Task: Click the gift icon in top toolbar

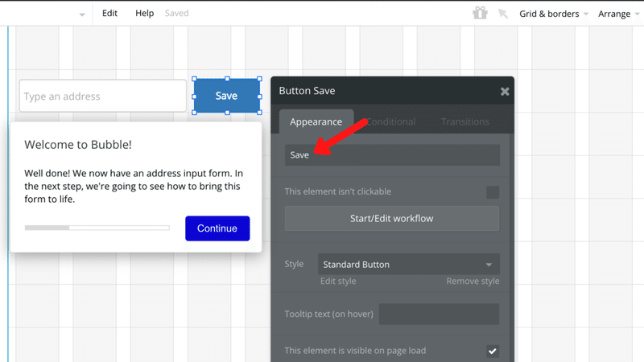Action: click(480, 13)
